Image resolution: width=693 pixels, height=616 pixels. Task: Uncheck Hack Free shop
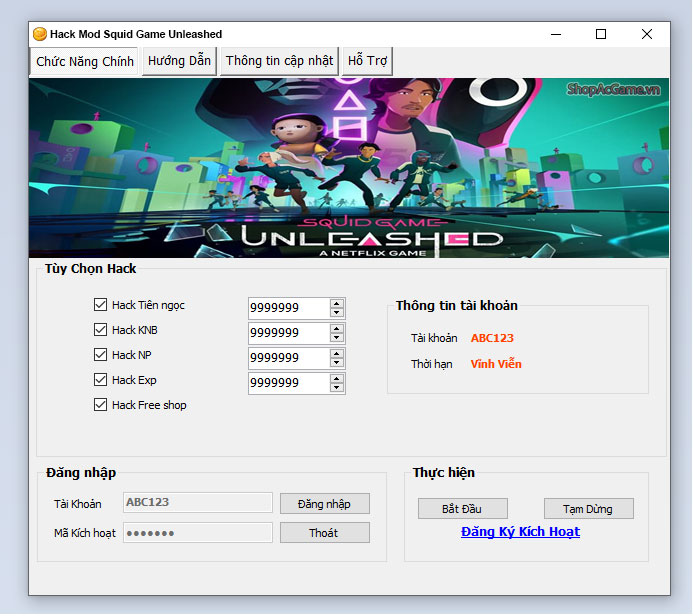click(x=100, y=405)
